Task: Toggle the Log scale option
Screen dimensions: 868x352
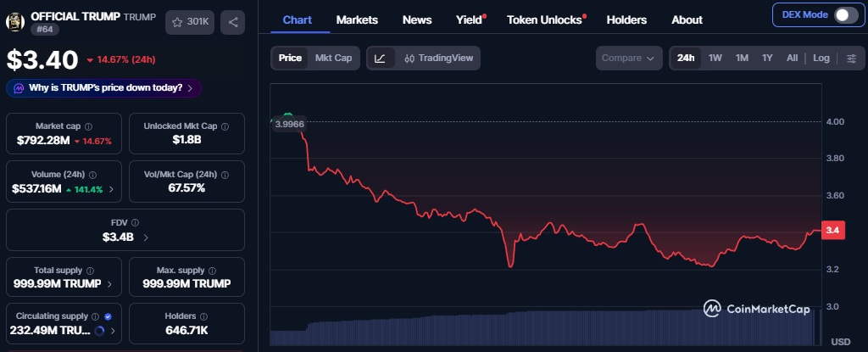Action: 821,59
